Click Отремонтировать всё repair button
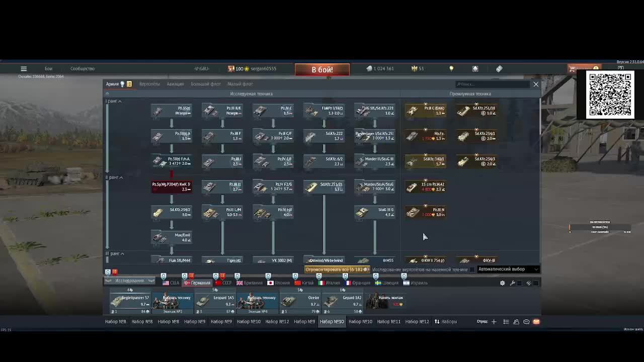Image resolution: width=644 pixels, height=362 pixels. [x=337, y=269]
